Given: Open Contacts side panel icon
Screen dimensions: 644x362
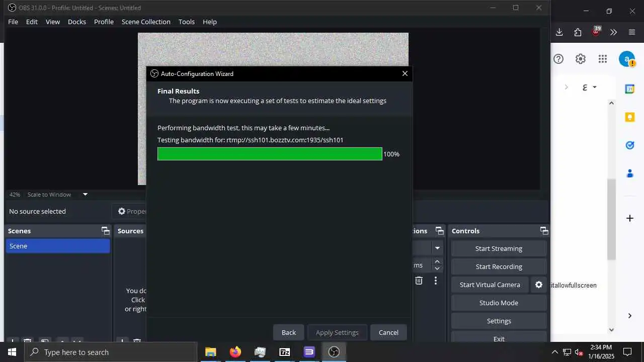Looking at the screenshot, I should [x=629, y=173].
